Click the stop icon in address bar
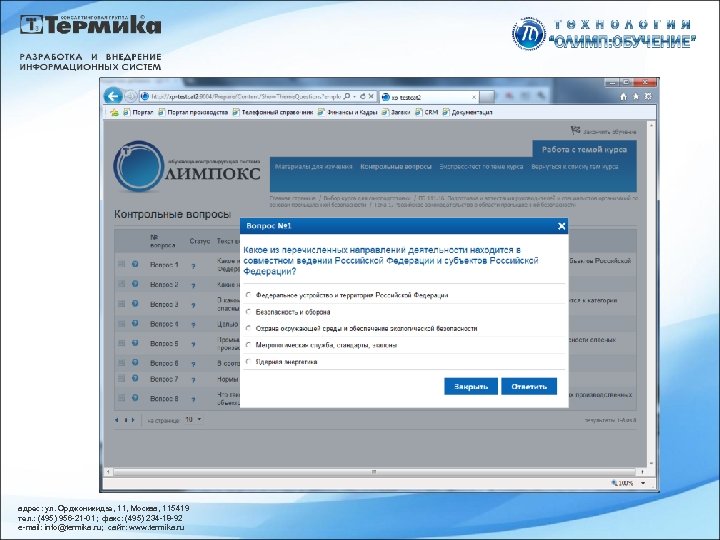The height and width of the screenshot is (540, 720). point(371,96)
